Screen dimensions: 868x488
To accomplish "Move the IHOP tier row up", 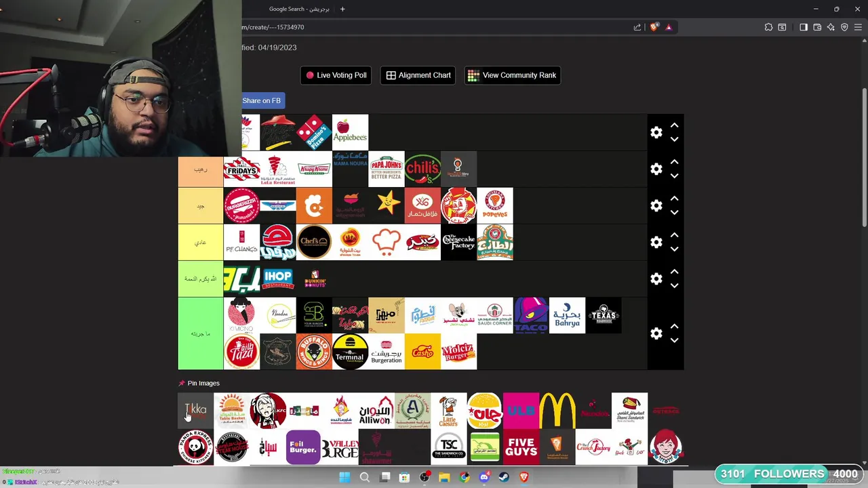I will pyautogui.click(x=674, y=272).
